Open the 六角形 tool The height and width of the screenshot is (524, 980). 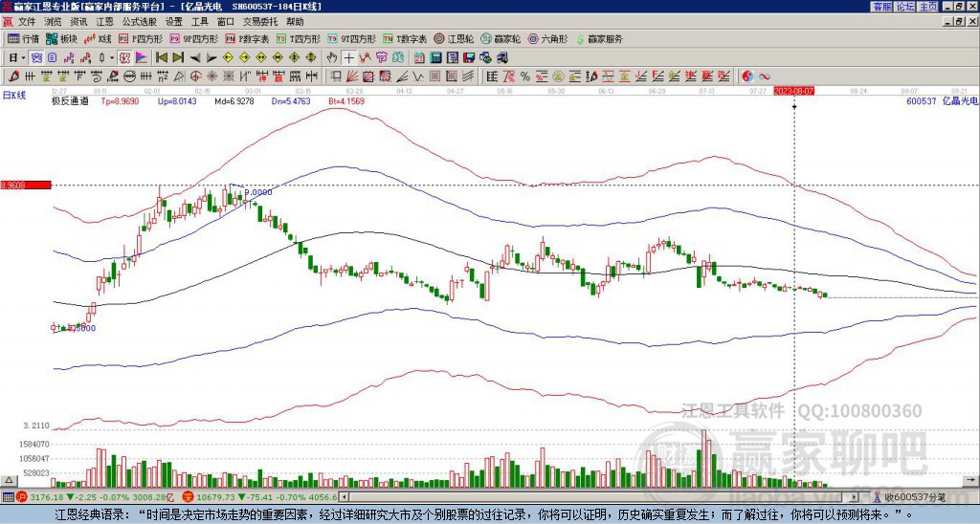tap(547, 38)
